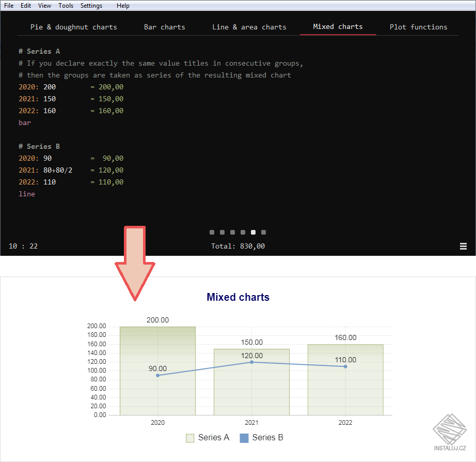Click the result value 200,00
This screenshot has height=462, width=476.
111,87
